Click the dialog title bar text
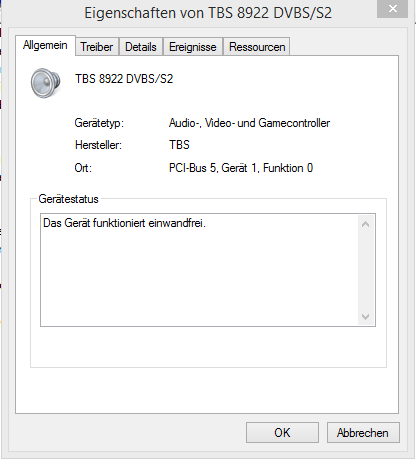Screen dimensions: 416x462 coord(208,13)
